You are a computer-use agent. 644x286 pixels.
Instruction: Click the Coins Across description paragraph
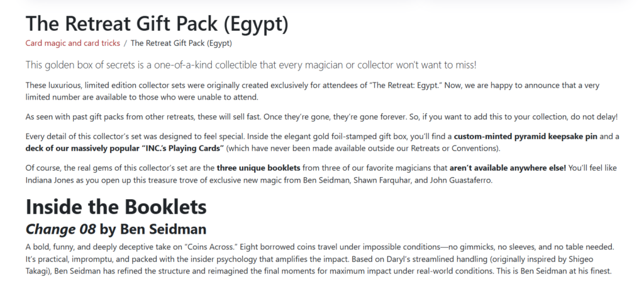click(320, 260)
